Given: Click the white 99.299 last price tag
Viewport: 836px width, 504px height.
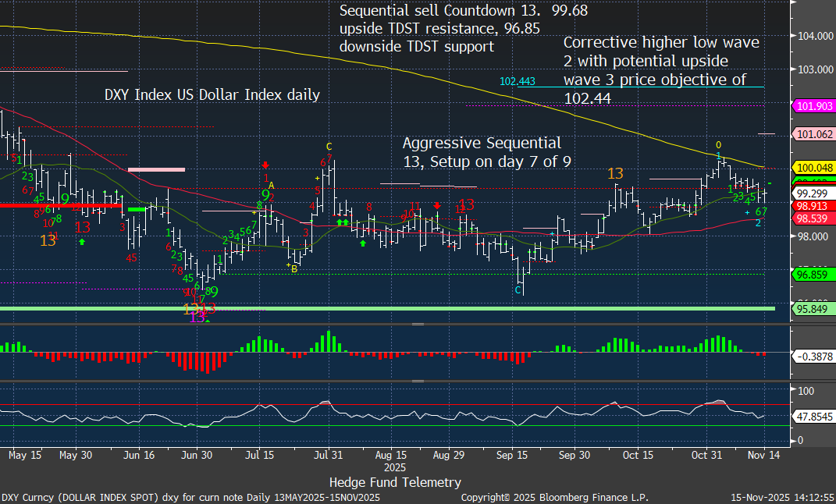Looking at the screenshot, I should [813, 193].
